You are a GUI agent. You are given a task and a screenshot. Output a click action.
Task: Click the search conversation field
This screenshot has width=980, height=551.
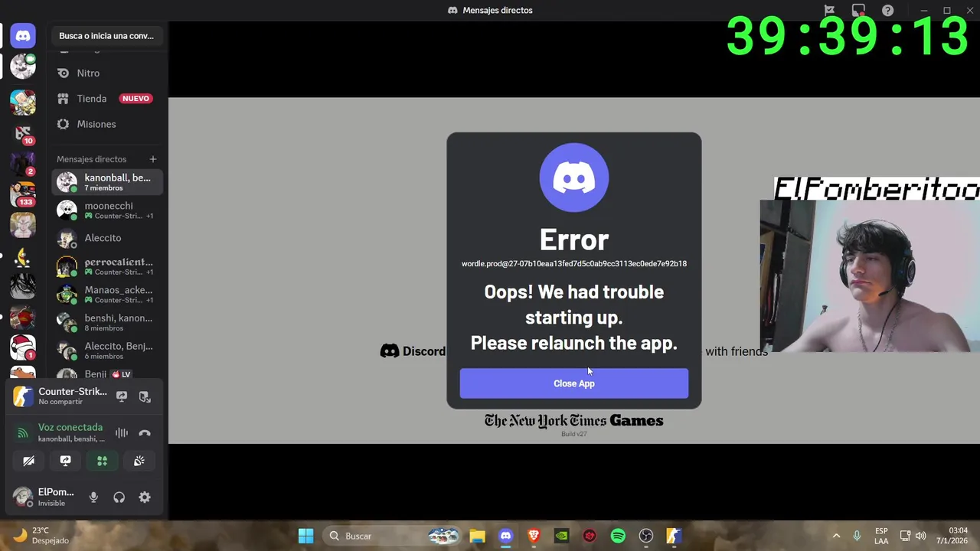(x=106, y=36)
